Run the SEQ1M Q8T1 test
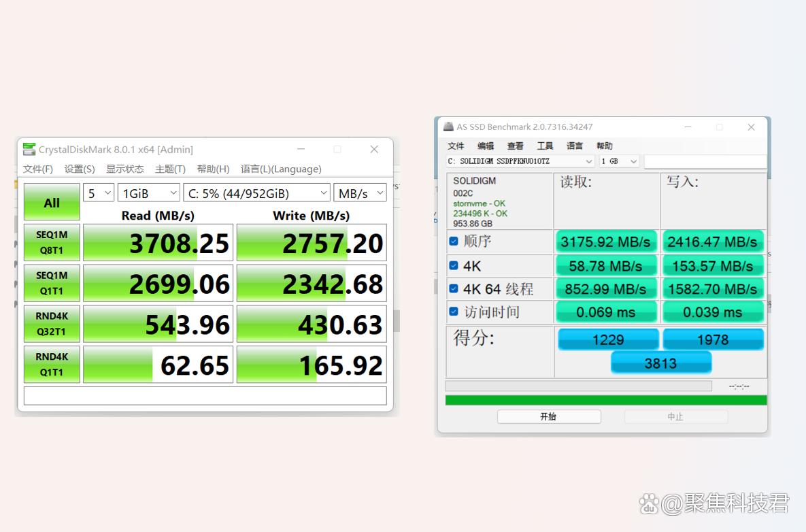The height and width of the screenshot is (532, 806). [x=51, y=242]
